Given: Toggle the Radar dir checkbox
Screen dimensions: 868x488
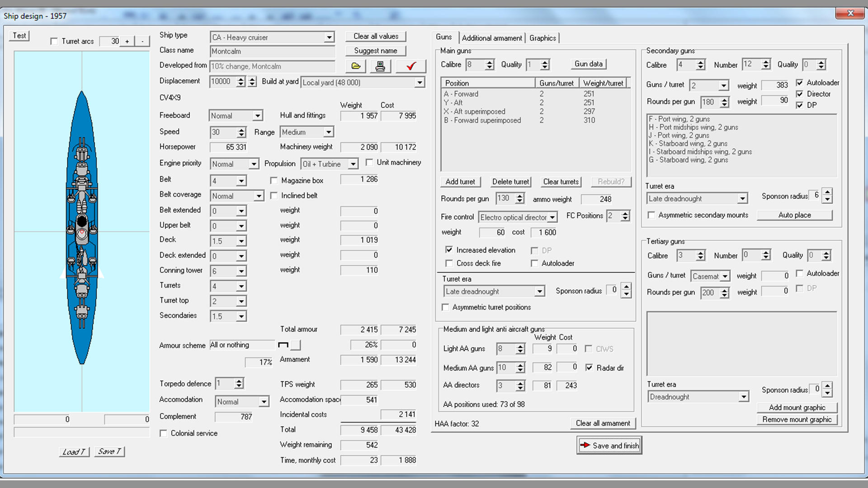Looking at the screenshot, I should coord(589,368).
